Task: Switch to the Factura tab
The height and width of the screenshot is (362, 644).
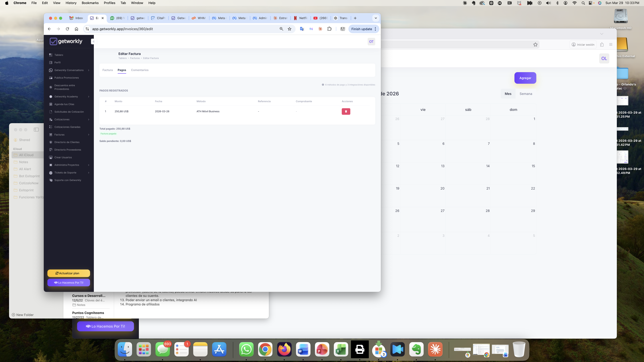Action: [x=107, y=70]
